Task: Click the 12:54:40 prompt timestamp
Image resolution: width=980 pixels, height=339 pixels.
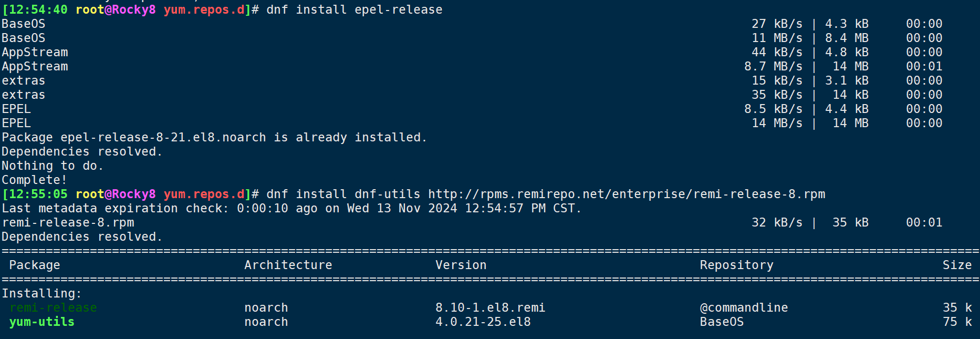Action: pyautogui.click(x=35, y=10)
